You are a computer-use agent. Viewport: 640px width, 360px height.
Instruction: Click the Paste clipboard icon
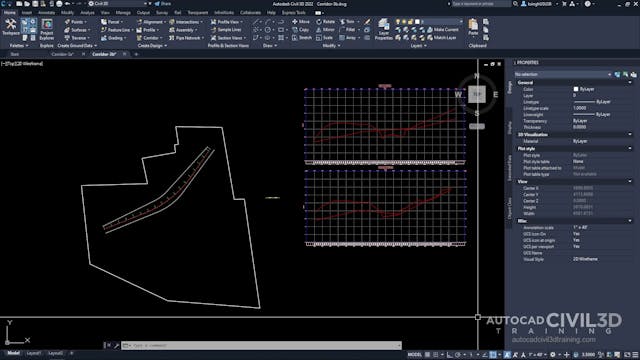pos(473,27)
